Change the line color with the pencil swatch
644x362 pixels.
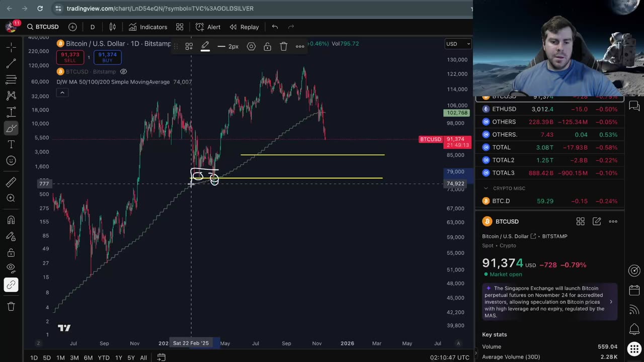coord(205,46)
